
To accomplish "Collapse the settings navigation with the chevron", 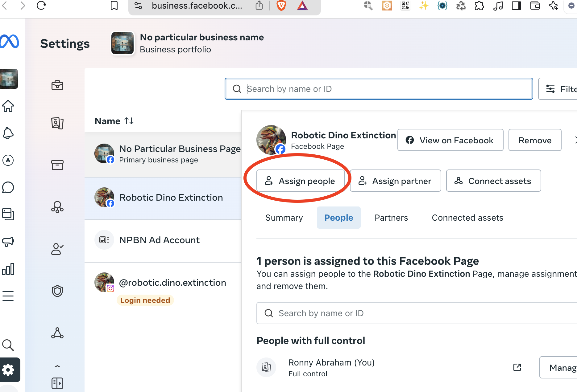I will (57, 366).
